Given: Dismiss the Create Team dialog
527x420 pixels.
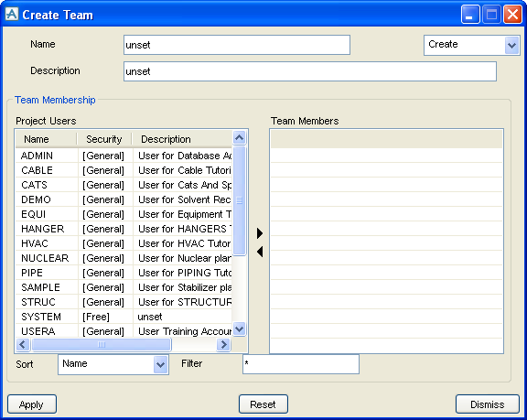Looking at the screenshot, I should pyautogui.click(x=488, y=404).
